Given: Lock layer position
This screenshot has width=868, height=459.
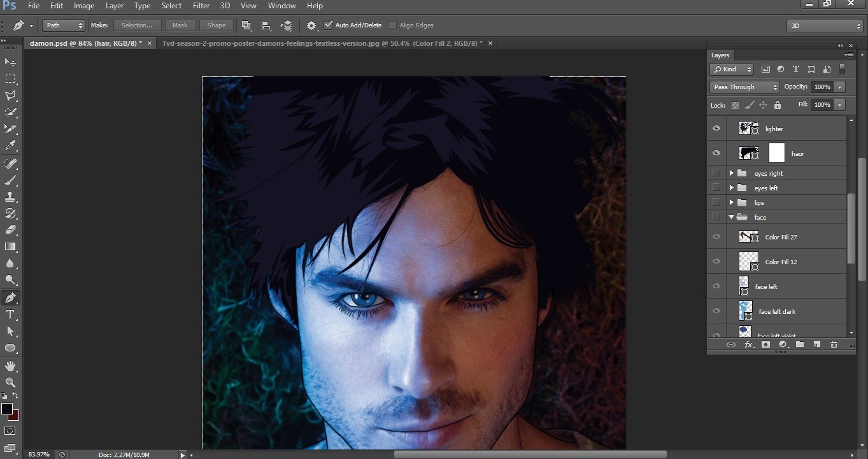Looking at the screenshot, I should 763,105.
